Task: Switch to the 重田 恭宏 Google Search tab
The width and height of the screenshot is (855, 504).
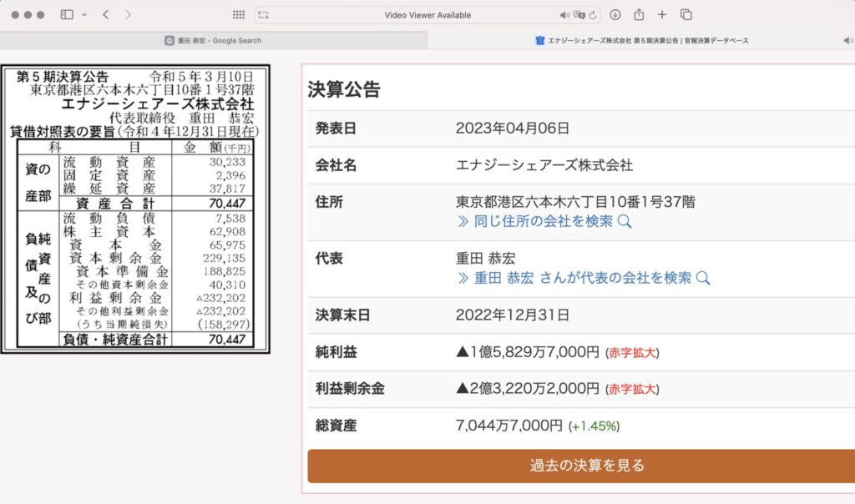Action: click(x=213, y=40)
